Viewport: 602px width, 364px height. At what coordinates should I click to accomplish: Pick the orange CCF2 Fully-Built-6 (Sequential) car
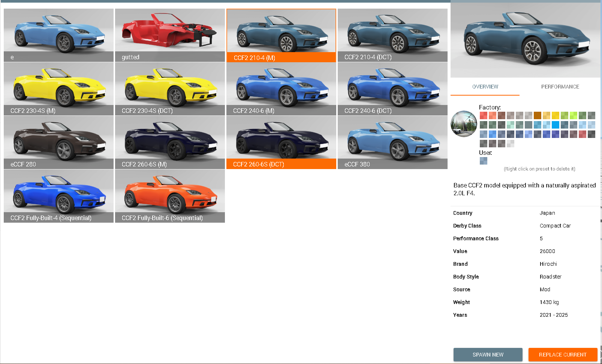coord(170,196)
